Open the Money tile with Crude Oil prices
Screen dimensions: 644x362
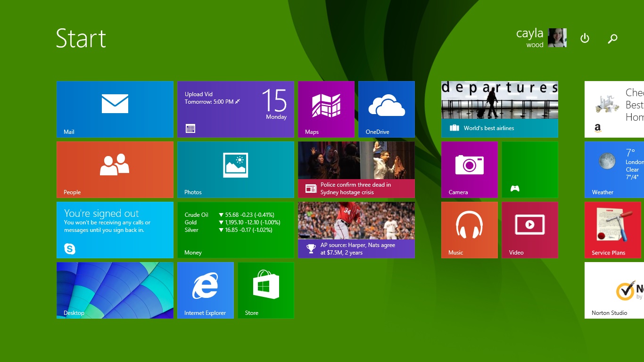[236, 230]
